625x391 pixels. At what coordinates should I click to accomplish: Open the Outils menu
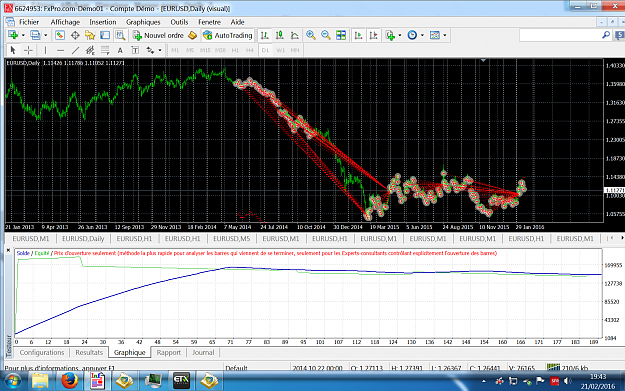179,22
